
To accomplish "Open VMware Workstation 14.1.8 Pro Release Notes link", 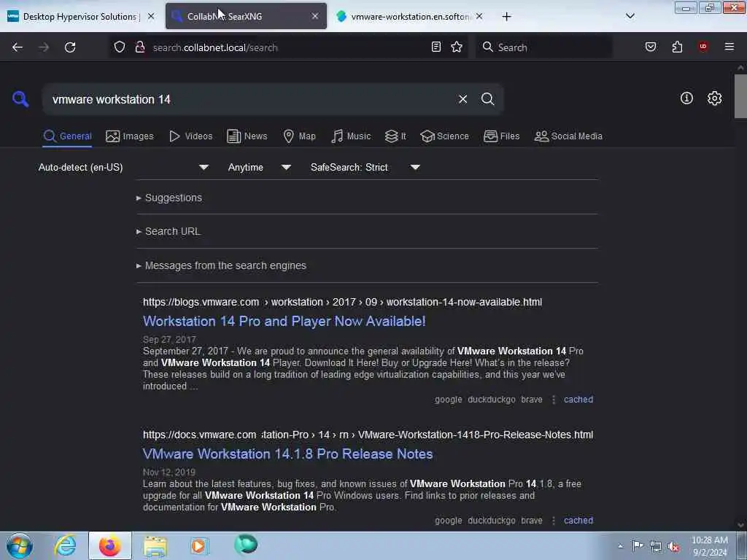I will coord(287,454).
